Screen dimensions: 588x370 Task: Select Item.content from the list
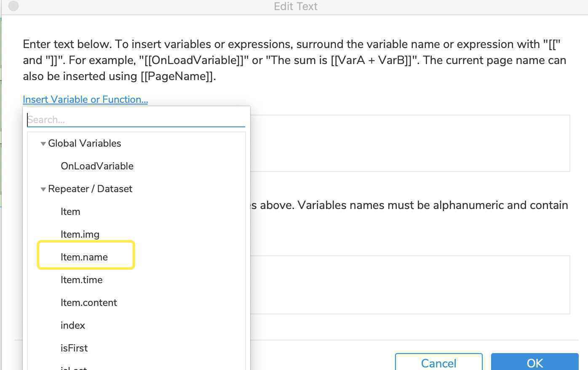(x=89, y=303)
